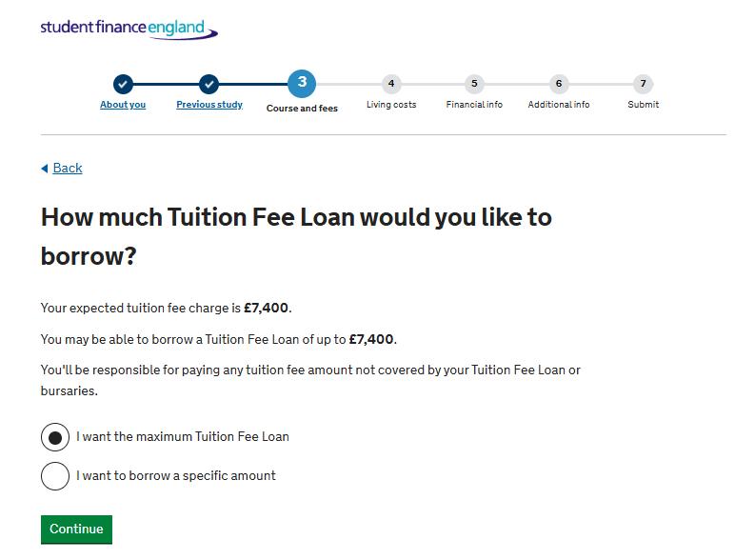Open the About you step link
Image resolution: width=735 pixels, height=560 pixels.
(x=123, y=105)
